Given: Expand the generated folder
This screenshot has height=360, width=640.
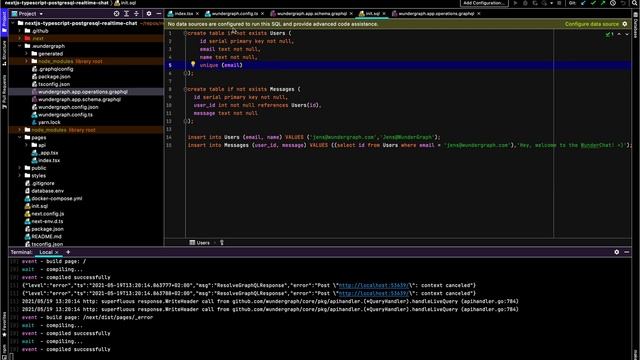Looking at the screenshot, I should [x=27, y=53].
